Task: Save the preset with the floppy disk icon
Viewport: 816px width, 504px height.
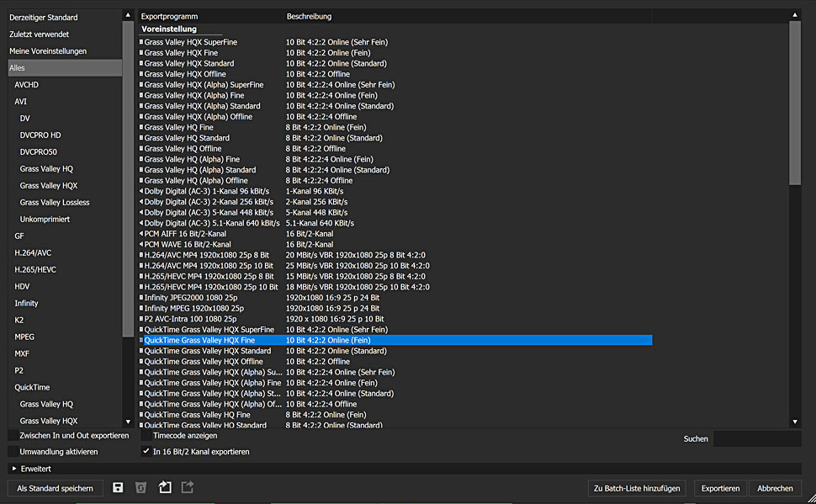Action: [x=118, y=487]
